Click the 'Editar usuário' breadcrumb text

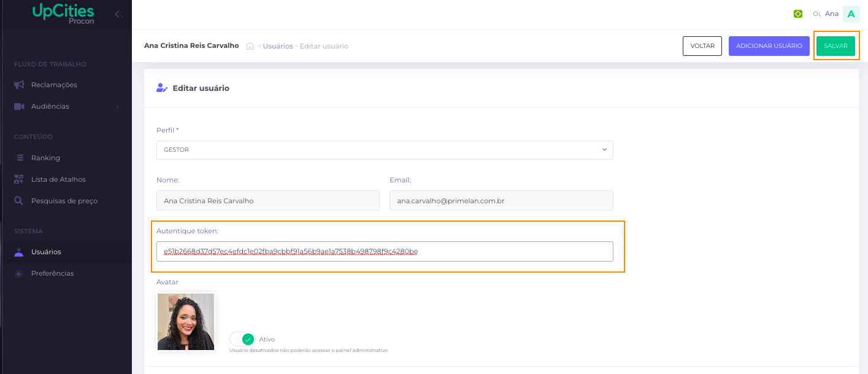point(324,46)
